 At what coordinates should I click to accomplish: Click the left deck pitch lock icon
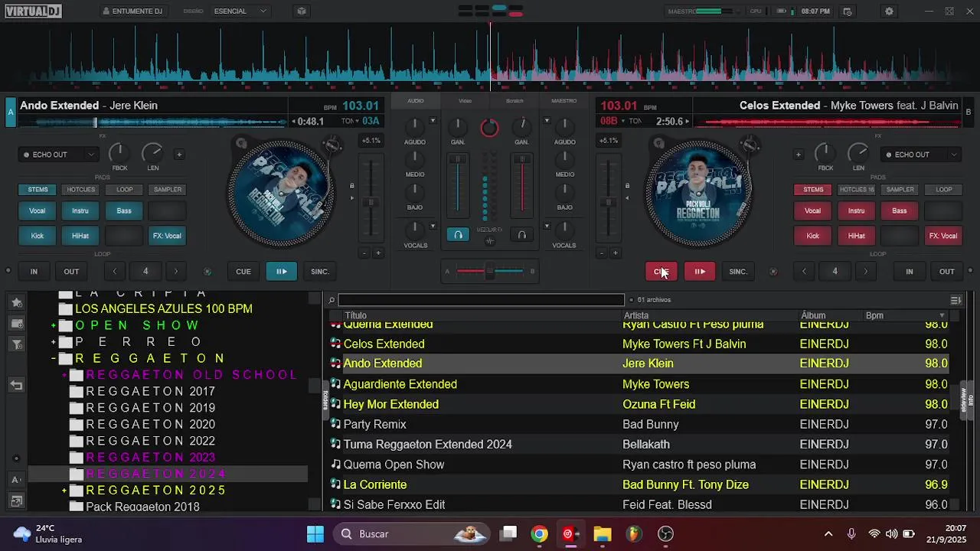[x=351, y=186]
